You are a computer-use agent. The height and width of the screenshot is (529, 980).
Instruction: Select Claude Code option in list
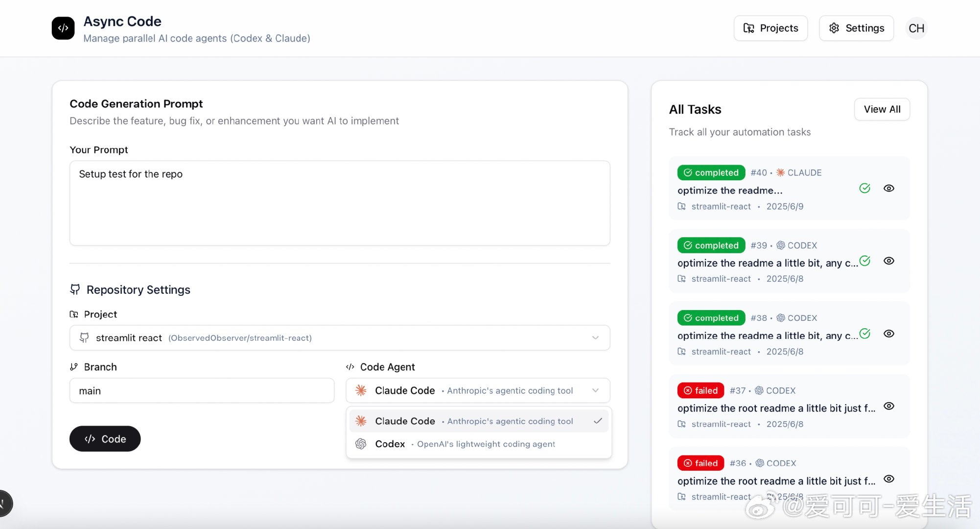click(x=479, y=421)
